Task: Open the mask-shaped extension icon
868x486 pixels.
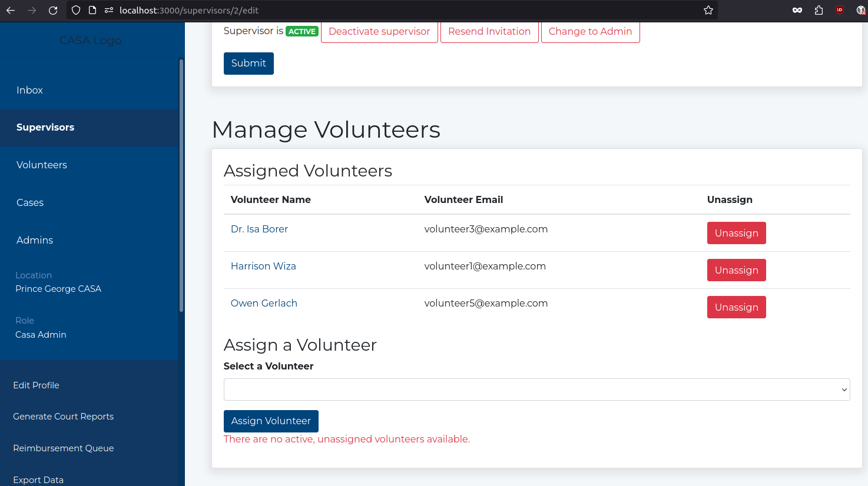Action: click(x=797, y=10)
